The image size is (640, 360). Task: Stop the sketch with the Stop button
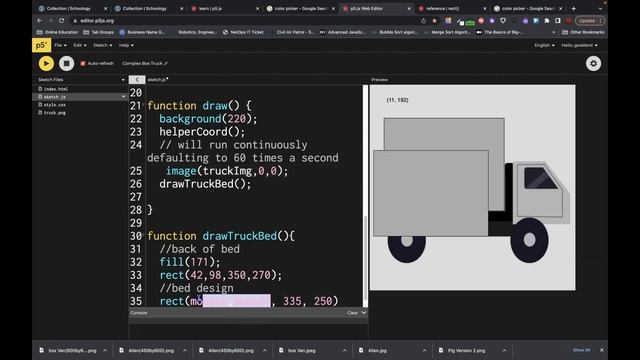(66, 63)
